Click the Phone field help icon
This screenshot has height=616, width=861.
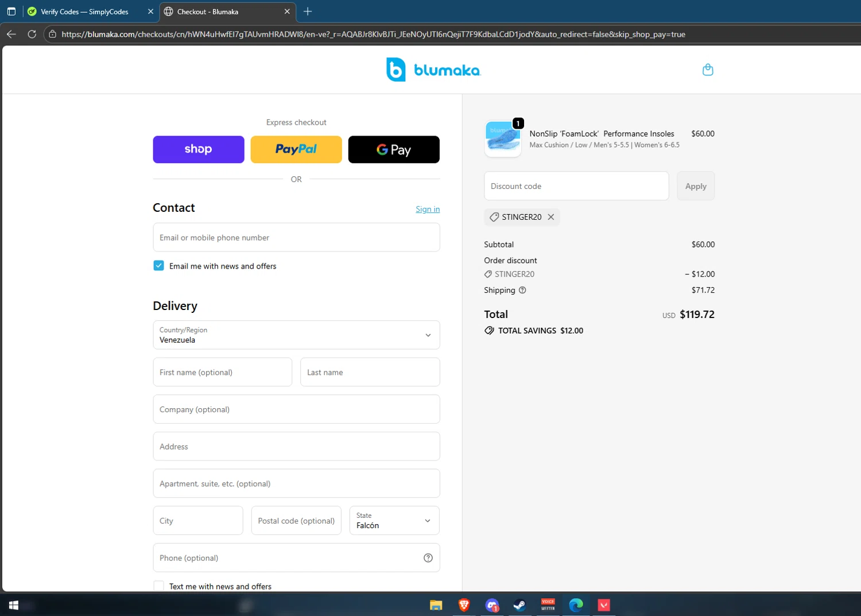[428, 558]
